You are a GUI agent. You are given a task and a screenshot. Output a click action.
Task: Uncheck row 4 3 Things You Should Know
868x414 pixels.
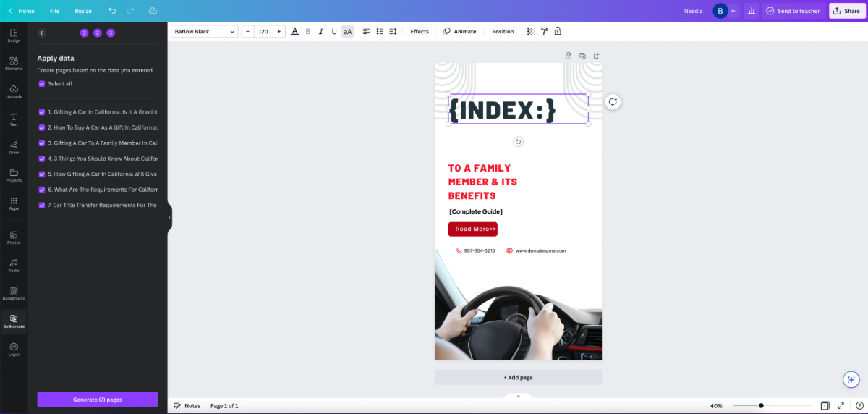tap(42, 159)
